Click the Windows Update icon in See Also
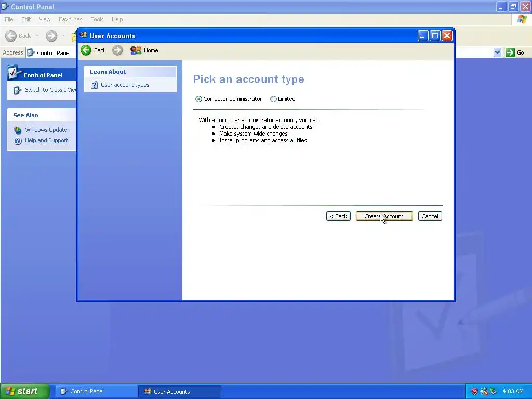Screen dimensions: 532x399 click(x=18, y=130)
